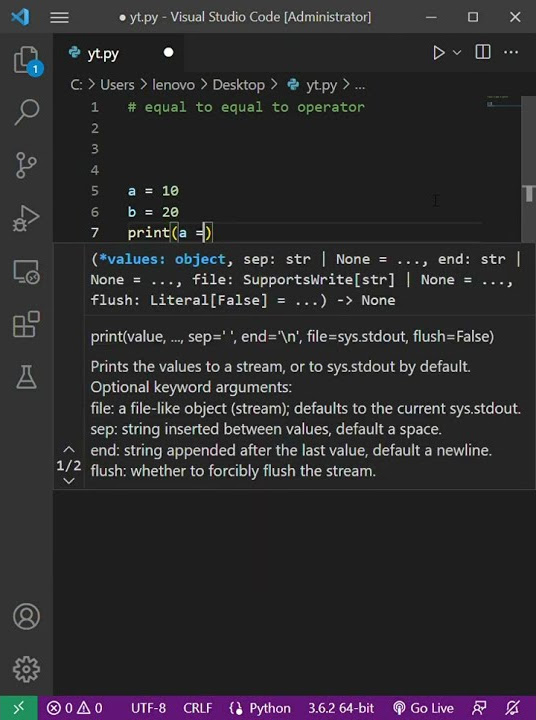The image size is (536, 720).
Task: Expand the run button dropdown arrow
Action: (457, 52)
